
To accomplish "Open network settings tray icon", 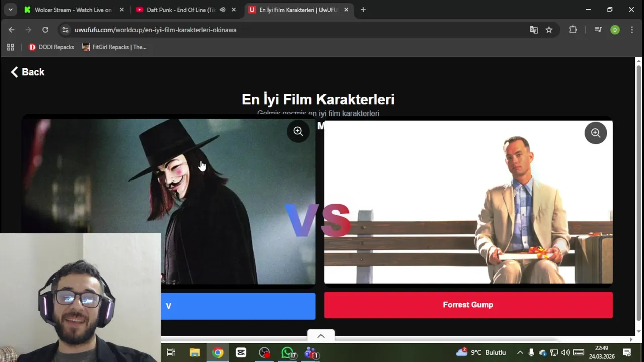I will point(554,352).
